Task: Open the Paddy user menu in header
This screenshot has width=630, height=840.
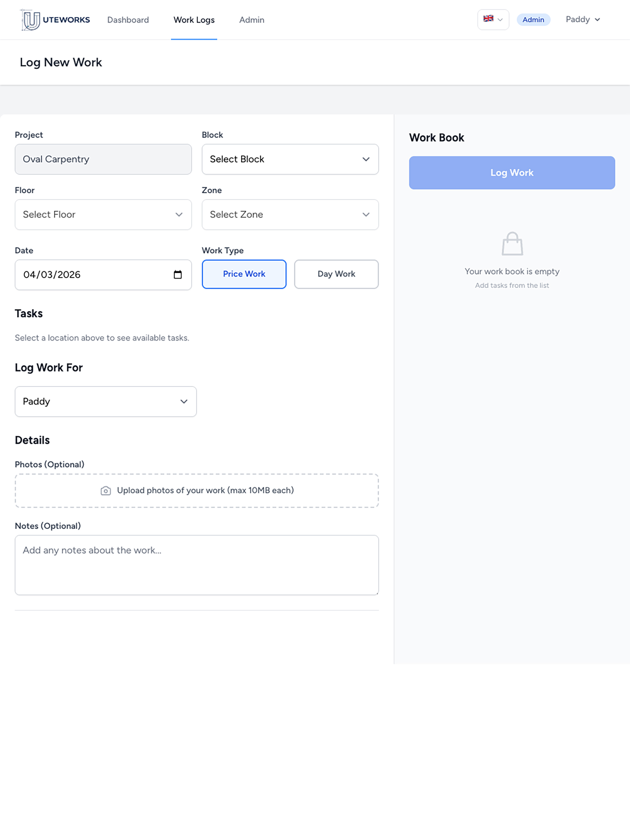Action: click(x=583, y=19)
